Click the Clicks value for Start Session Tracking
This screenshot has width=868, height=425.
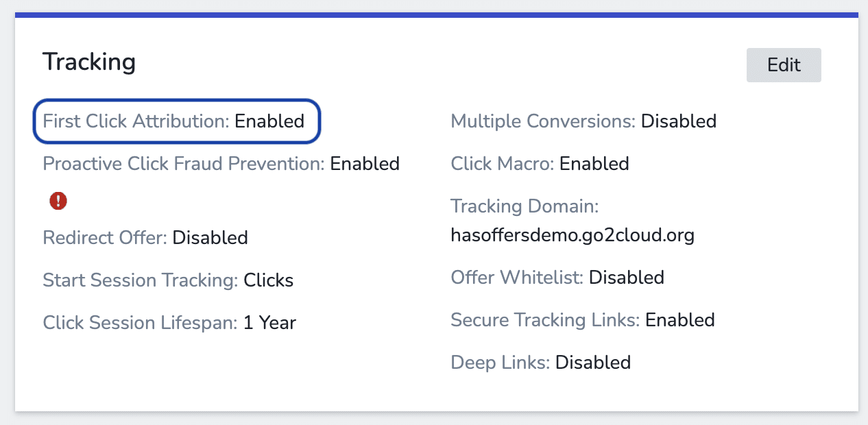(269, 280)
